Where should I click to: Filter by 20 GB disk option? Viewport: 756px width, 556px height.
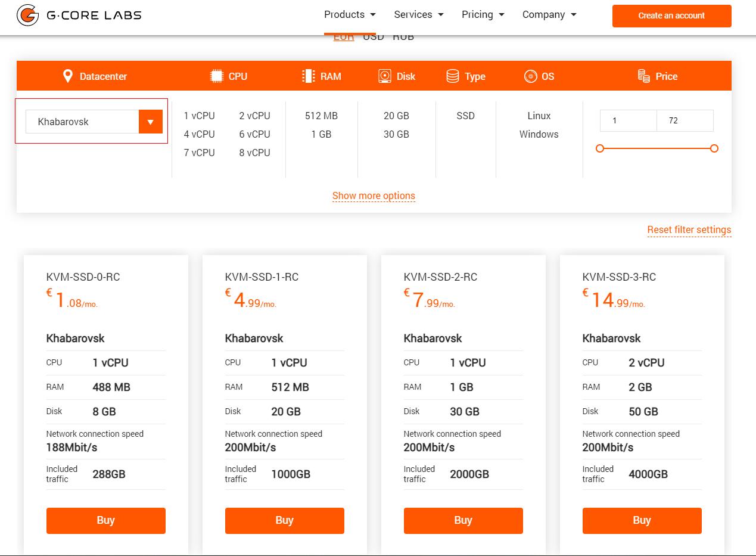point(396,116)
